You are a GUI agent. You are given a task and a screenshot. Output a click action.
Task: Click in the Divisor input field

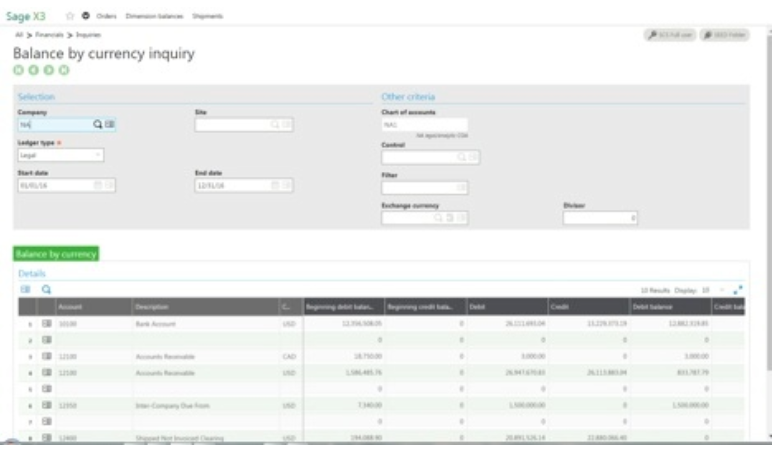600,218
